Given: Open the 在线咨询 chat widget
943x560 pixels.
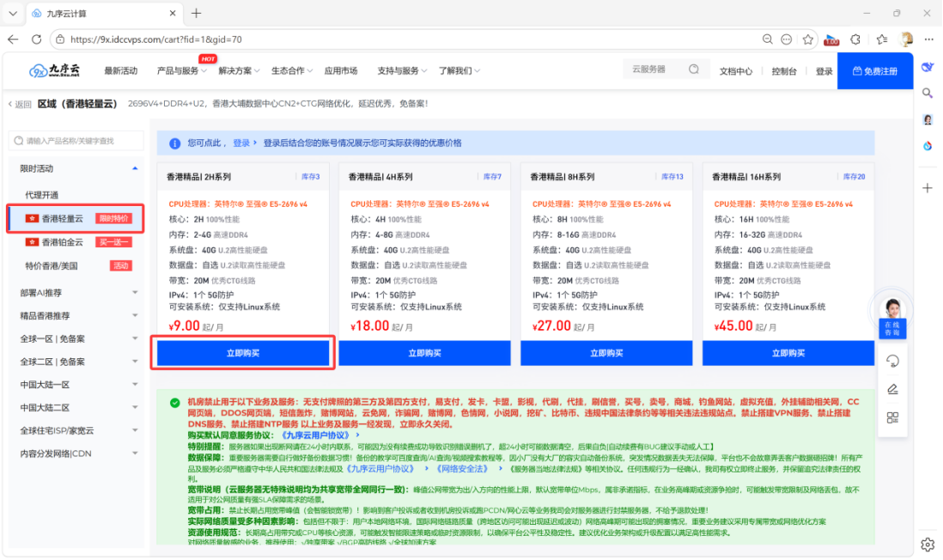Looking at the screenshot, I should [x=892, y=318].
